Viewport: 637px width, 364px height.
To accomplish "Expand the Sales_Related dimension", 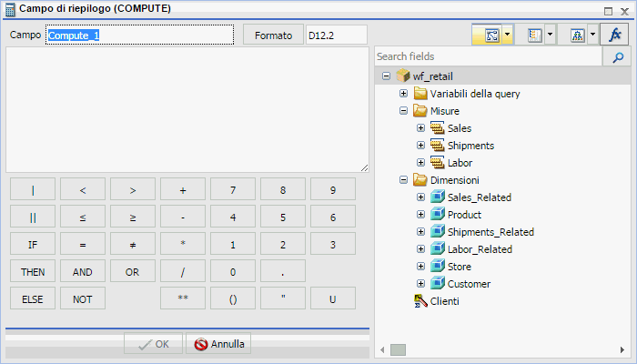I will coord(420,197).
